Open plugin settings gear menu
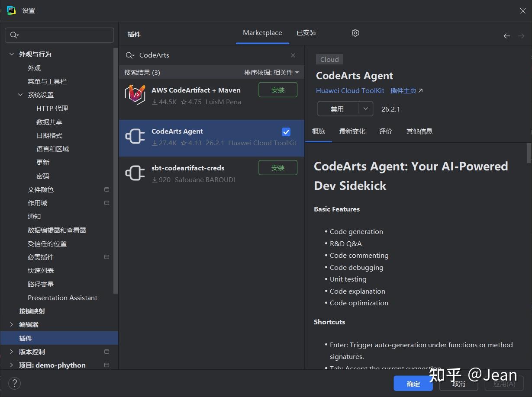This screenshot has width=532, height=397. click(x=355, y=33)
